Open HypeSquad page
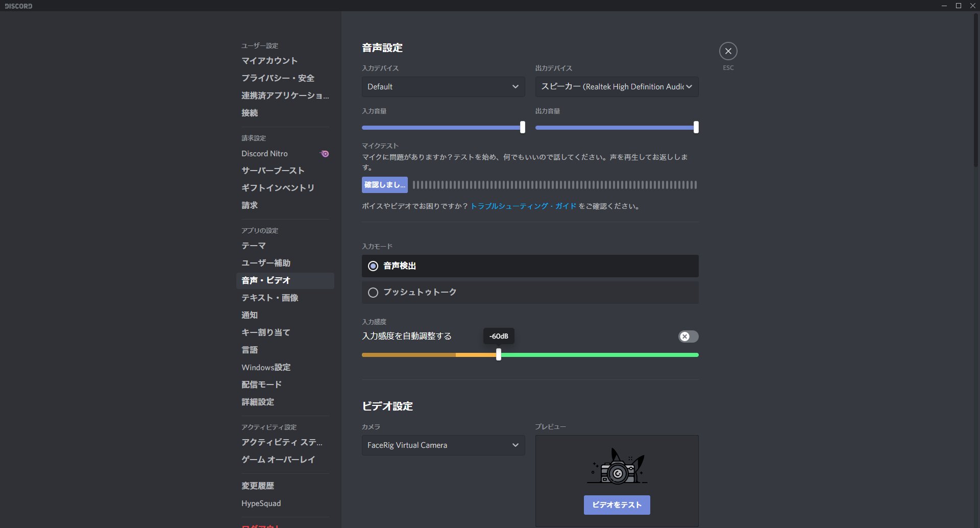980x528 pixels. (261, 503)
